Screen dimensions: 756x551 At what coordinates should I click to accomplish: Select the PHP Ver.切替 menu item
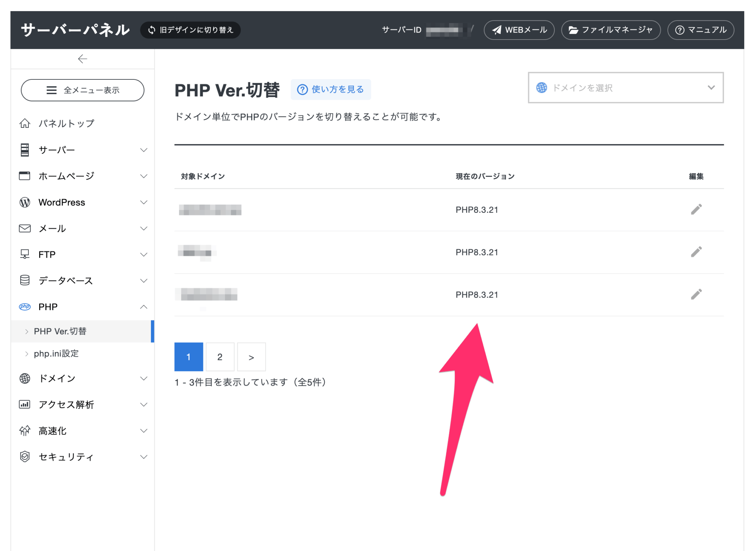tap(61, 331)
